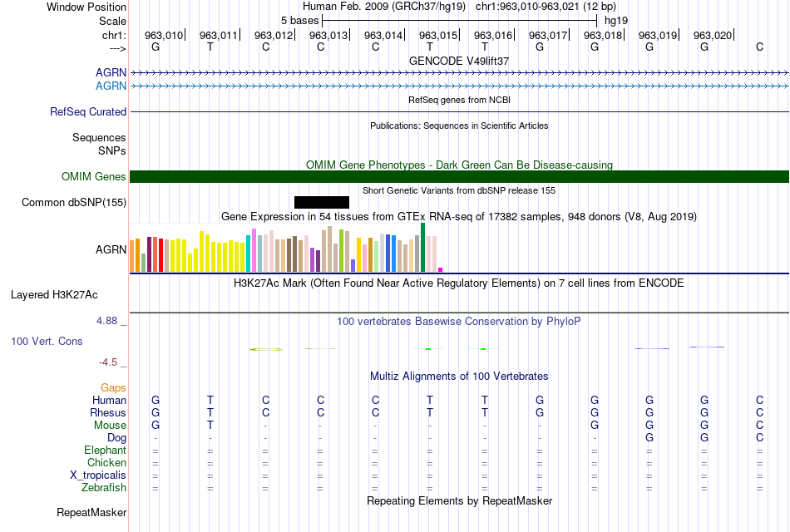Click the Common dbSNP(155) track label

click(x=74, y=202)
